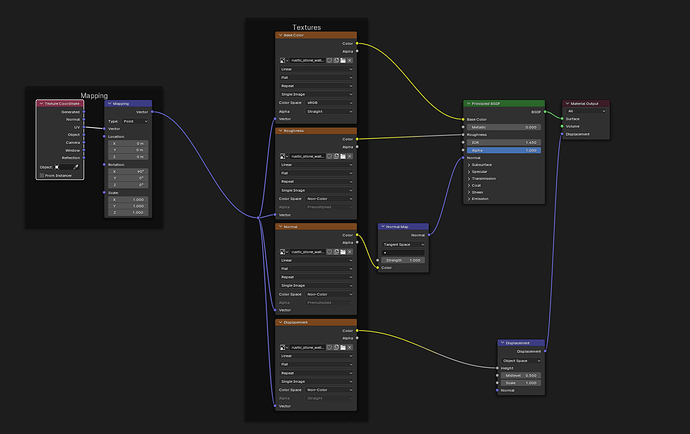The height and width of the screenshot is (434, 690).
Task: Toggle fake user shield in Roughness node
Action: [329, 156]
